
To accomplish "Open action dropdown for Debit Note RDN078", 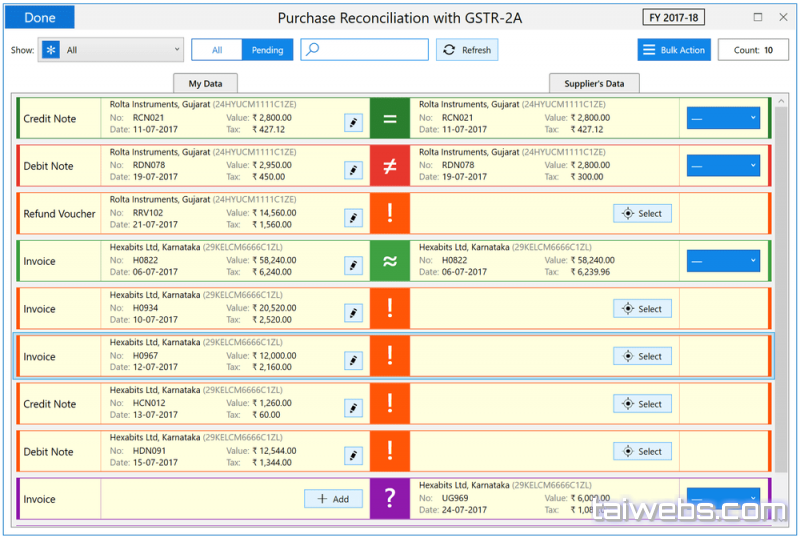I will click(723, 166).
